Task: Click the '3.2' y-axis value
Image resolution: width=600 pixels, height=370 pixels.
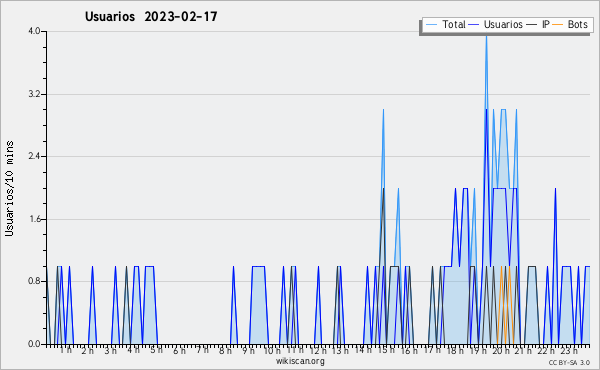Action: tap(34, 94)
